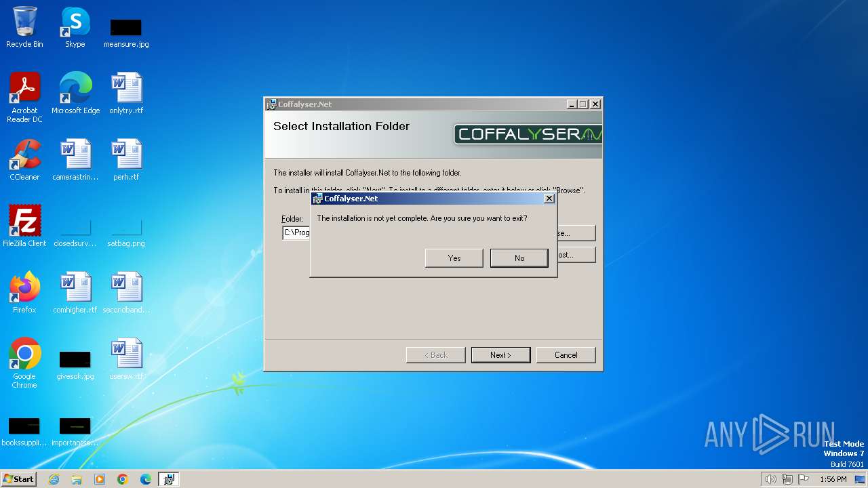
Task: Open Chrome from the taskbar
Action: point(123,479)
